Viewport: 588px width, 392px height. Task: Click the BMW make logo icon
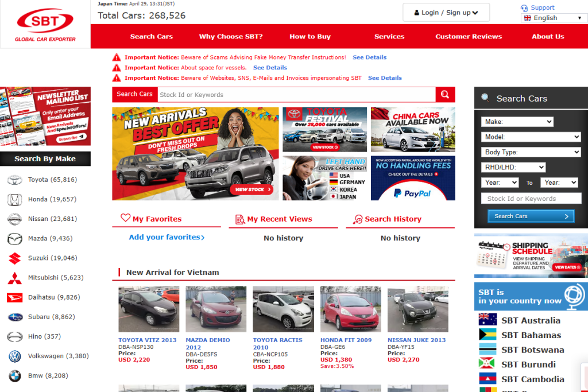pos(15,375)
